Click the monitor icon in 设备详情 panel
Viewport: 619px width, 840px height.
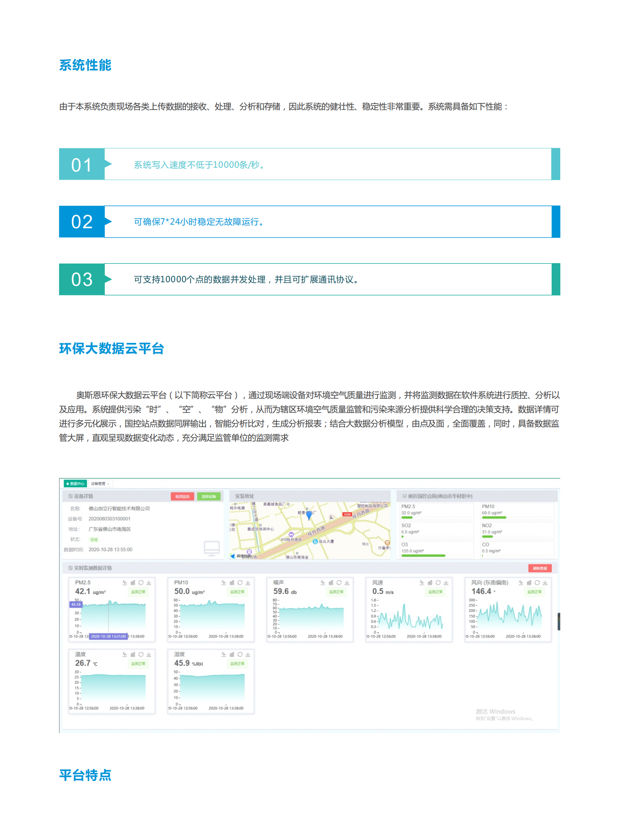click(x=212, y=548)
